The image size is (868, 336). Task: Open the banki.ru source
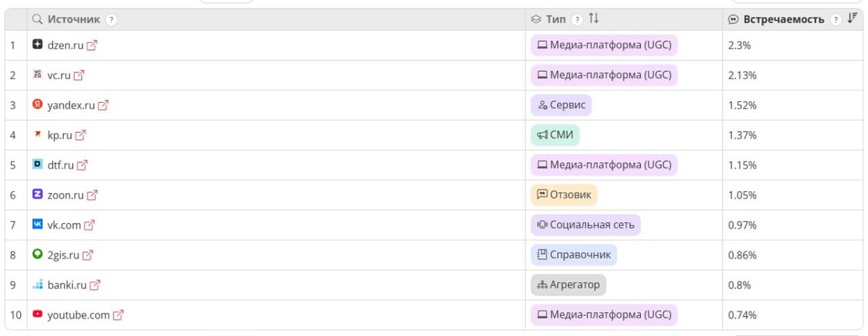point(67,285)
